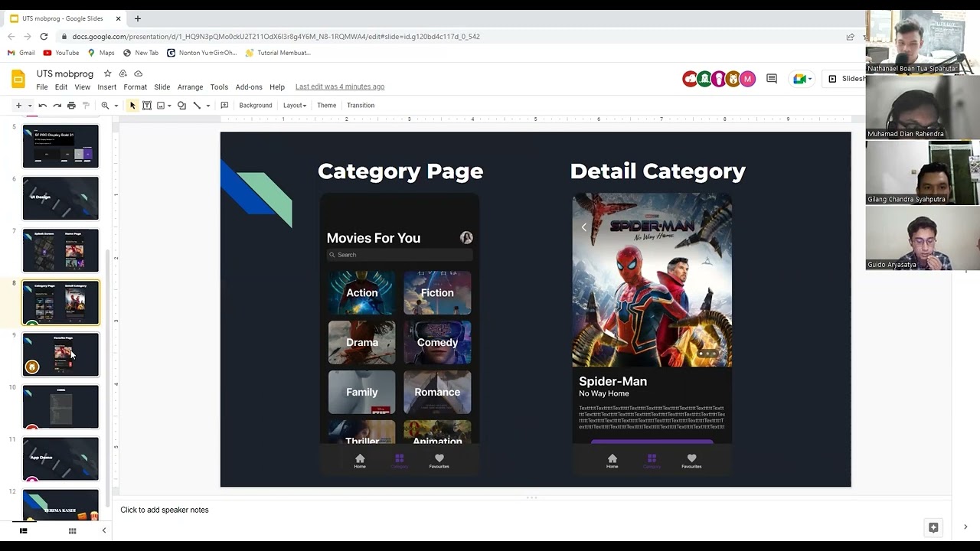Open the Slide menu
The height and width of the screenshot is (551, 980).
coord(162,87)
